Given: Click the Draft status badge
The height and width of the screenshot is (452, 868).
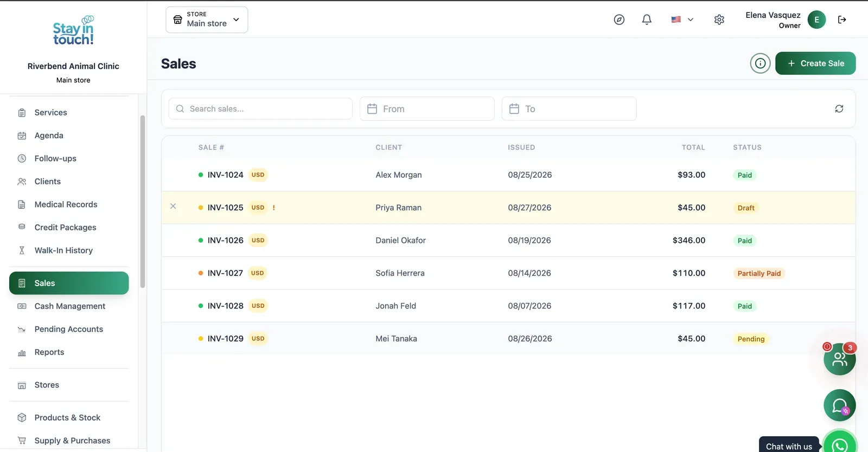Looking at the screenshot, I should click(746, 208).
